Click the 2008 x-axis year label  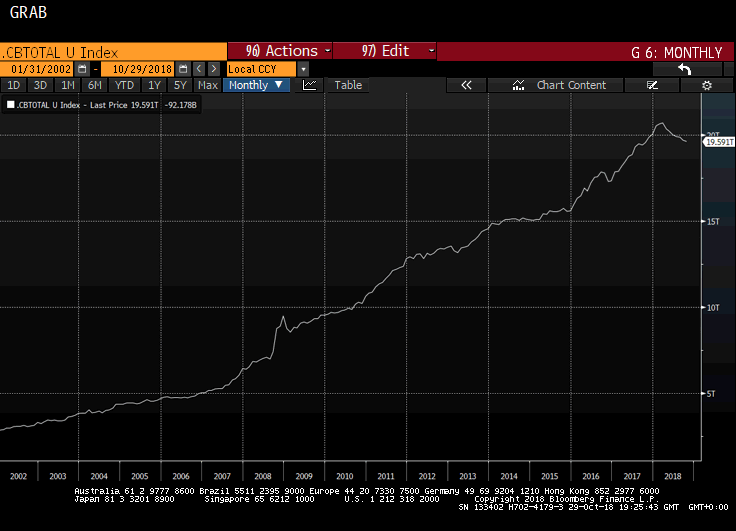[263, 476]
